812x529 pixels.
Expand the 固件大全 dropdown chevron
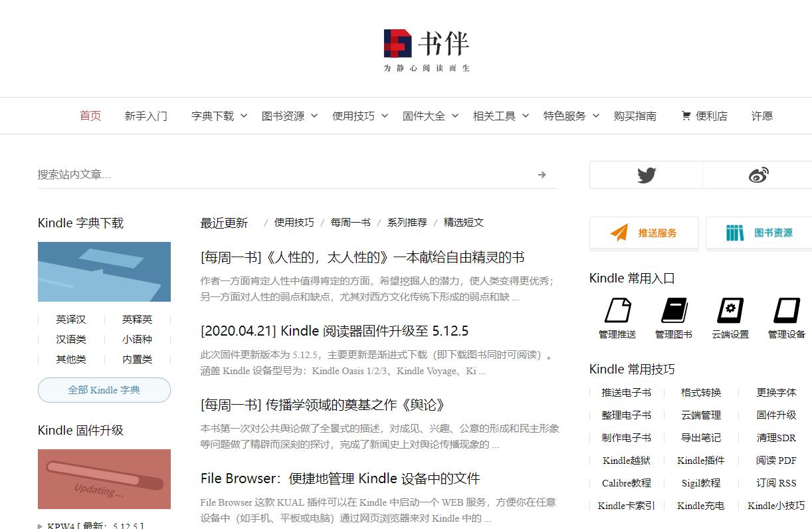(455, 116)
